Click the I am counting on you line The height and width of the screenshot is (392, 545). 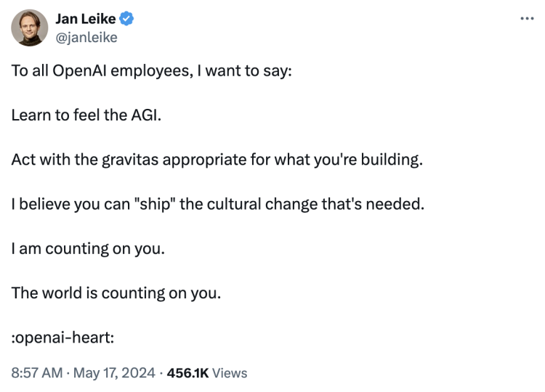[x=88, y=248]
